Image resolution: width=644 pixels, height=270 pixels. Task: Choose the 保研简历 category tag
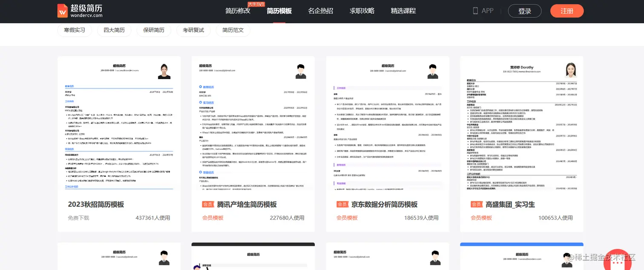click(154, 30)
